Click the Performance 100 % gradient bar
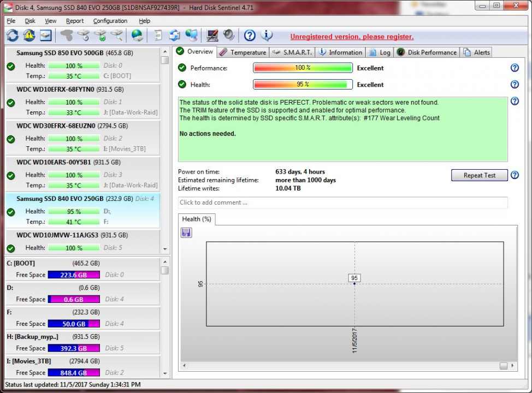532x393 pixels. pyautogui.click(x=303, y=68)
